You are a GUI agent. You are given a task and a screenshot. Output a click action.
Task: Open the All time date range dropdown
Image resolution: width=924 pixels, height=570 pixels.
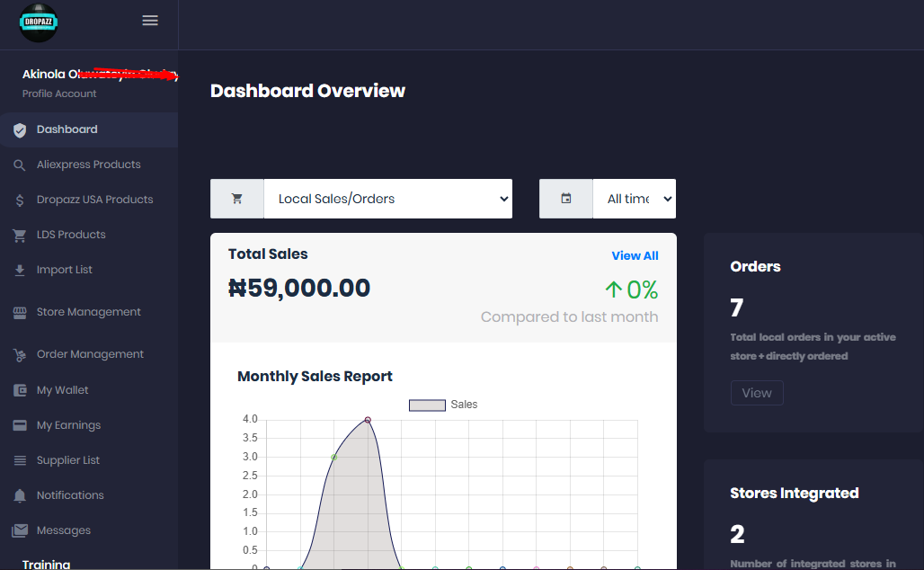(x=634, y=199)
